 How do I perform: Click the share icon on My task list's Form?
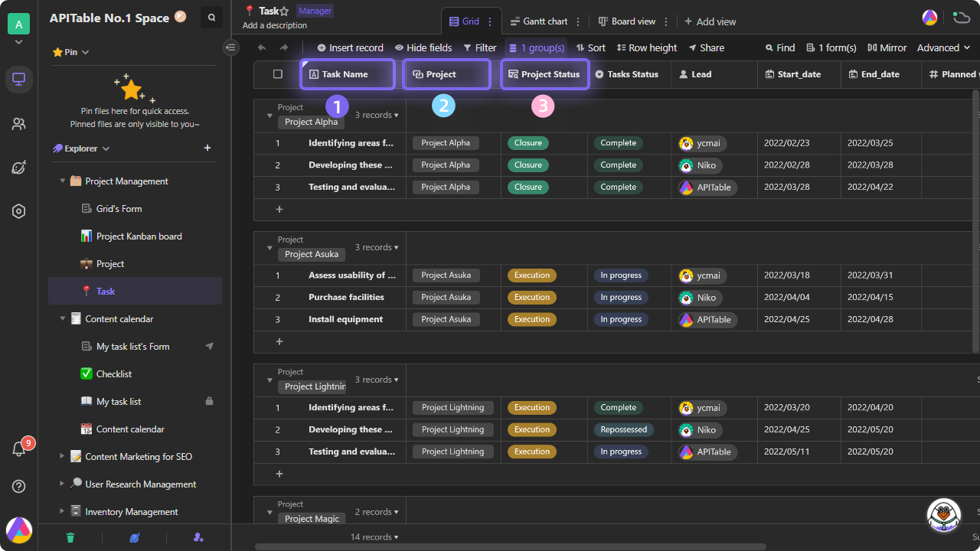coord(209,347)
